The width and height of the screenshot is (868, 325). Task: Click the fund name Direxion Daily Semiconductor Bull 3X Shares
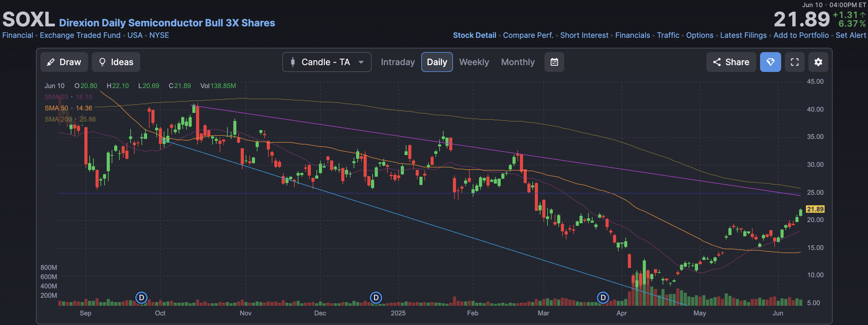pos(167,23)
